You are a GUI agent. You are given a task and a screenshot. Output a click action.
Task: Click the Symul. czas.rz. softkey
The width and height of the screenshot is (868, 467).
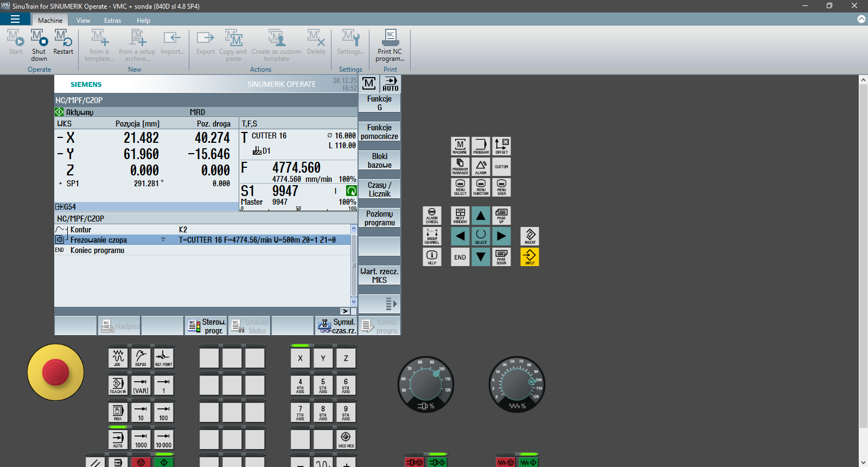pos(336,326)
